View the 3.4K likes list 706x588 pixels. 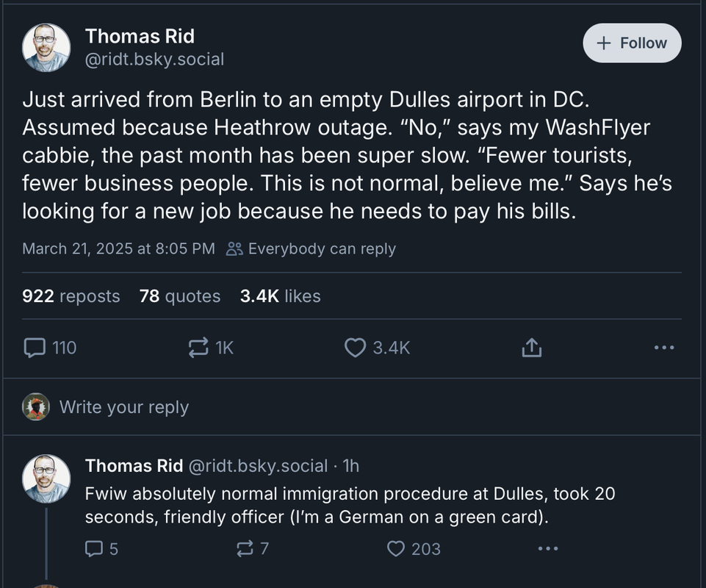click(280, 296)
